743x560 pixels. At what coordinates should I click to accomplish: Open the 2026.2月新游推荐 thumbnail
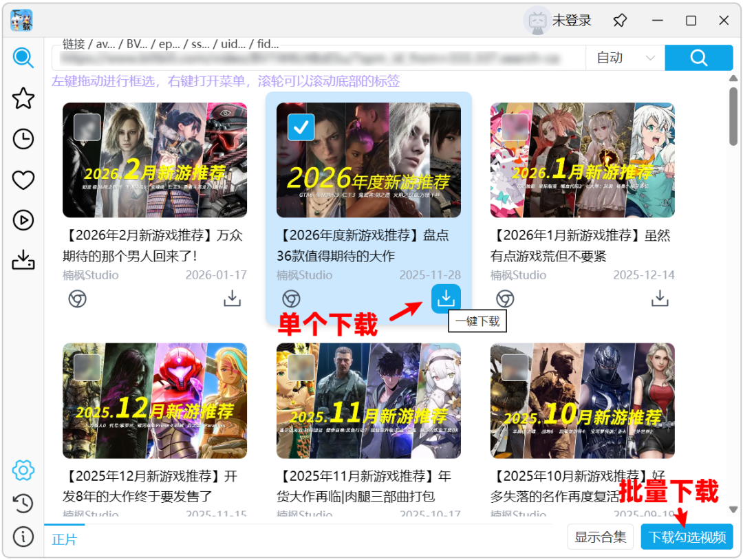point(155,160)
